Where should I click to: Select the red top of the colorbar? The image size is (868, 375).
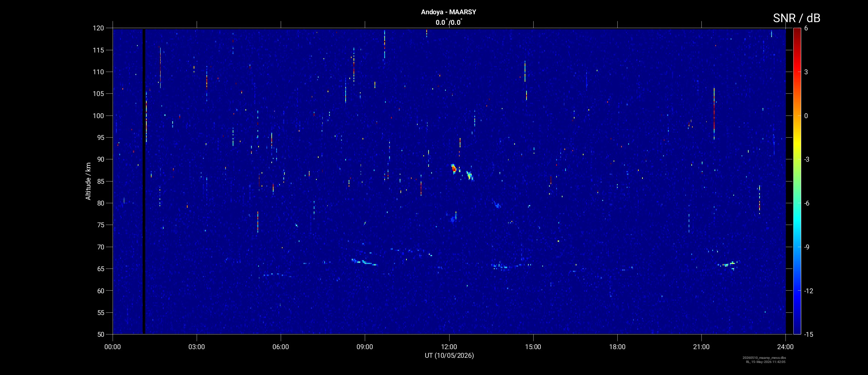click(x=797, y=32)
